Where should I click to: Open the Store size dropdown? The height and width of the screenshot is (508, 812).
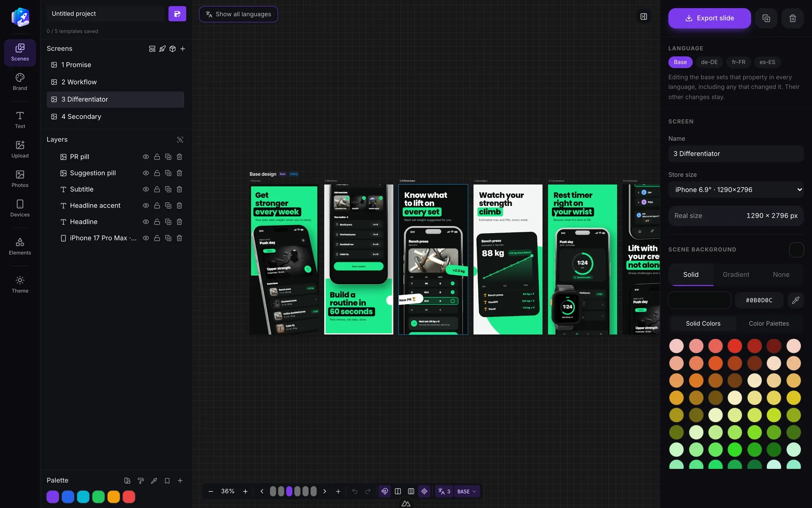coord(736,190)
